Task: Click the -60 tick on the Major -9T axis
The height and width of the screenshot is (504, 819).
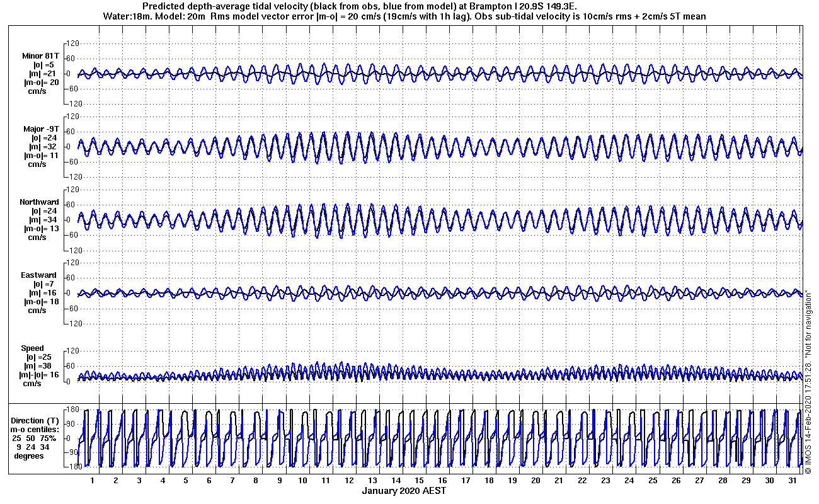Action: point(71,162)
